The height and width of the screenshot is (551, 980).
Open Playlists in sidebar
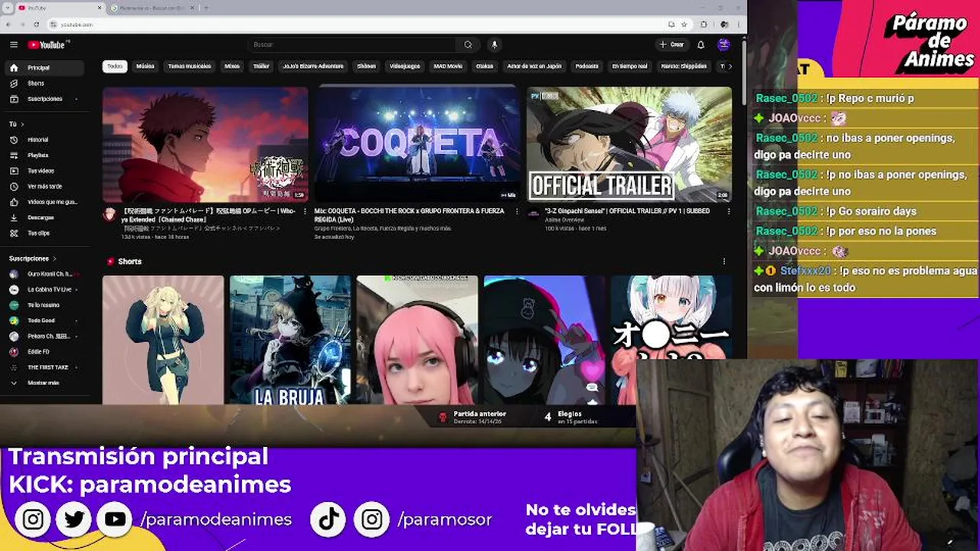43,155
